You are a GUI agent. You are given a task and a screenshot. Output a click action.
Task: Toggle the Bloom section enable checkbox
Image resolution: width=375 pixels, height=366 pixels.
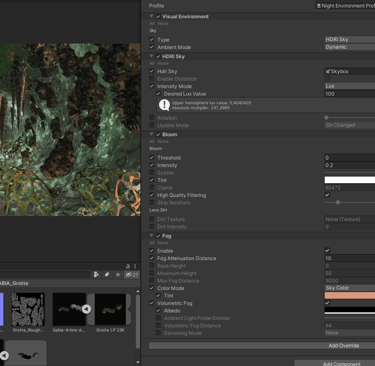click(x=158, y=134)
